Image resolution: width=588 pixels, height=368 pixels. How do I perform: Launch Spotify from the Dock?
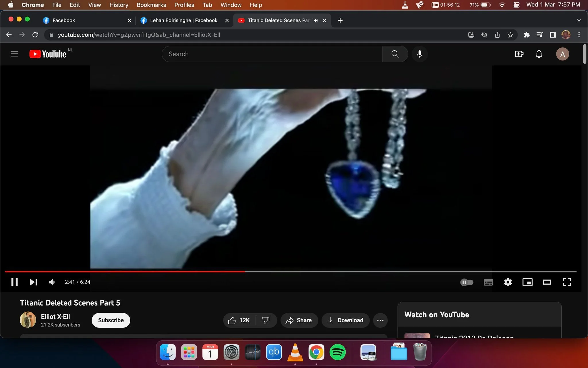point(337,352)
